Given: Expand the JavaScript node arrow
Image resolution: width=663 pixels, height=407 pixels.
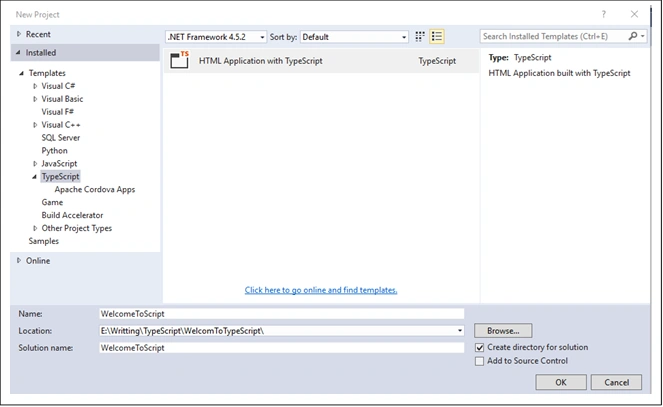Looking at the screenshot, I should (x=35, y=164).
